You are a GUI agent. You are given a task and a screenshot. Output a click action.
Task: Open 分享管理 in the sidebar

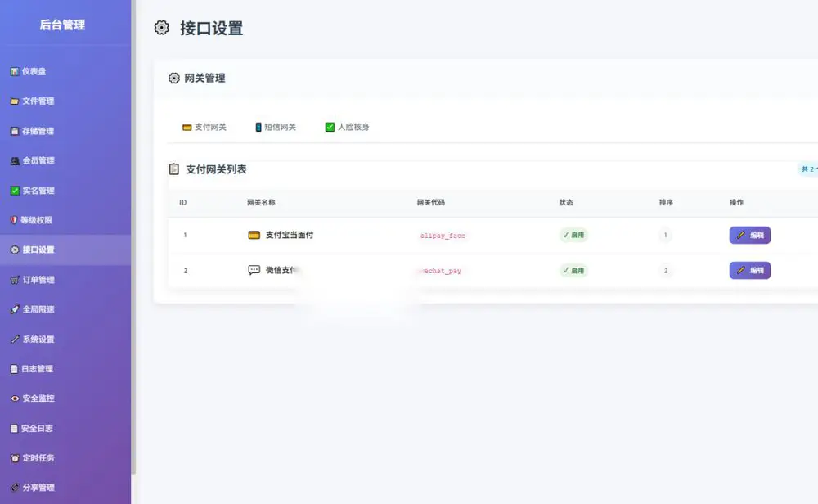(65, 488)
